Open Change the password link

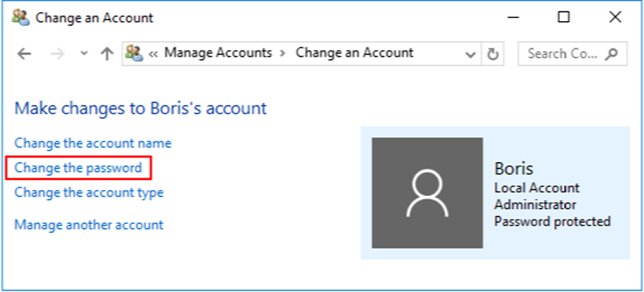[78, 168]
